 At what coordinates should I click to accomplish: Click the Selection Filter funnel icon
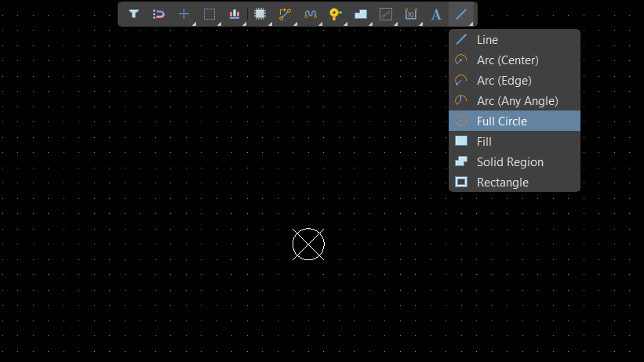coord(134,14)
